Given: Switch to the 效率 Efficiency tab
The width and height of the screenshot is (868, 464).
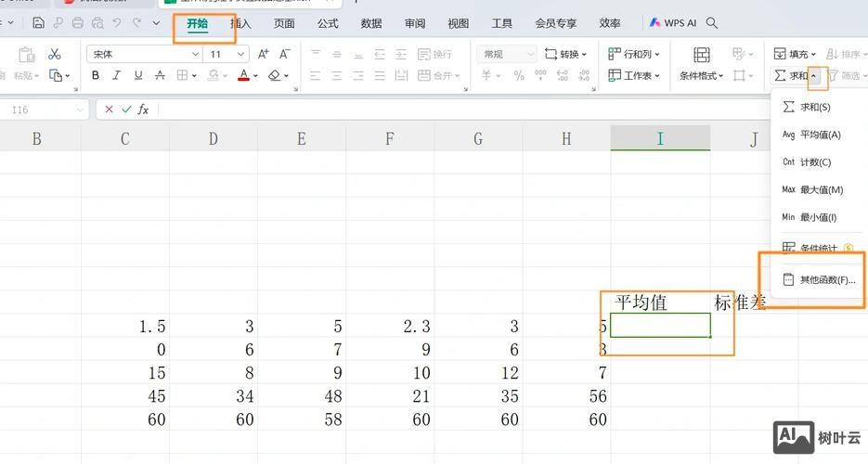Looking at the screenshot, I should (610, 23).
